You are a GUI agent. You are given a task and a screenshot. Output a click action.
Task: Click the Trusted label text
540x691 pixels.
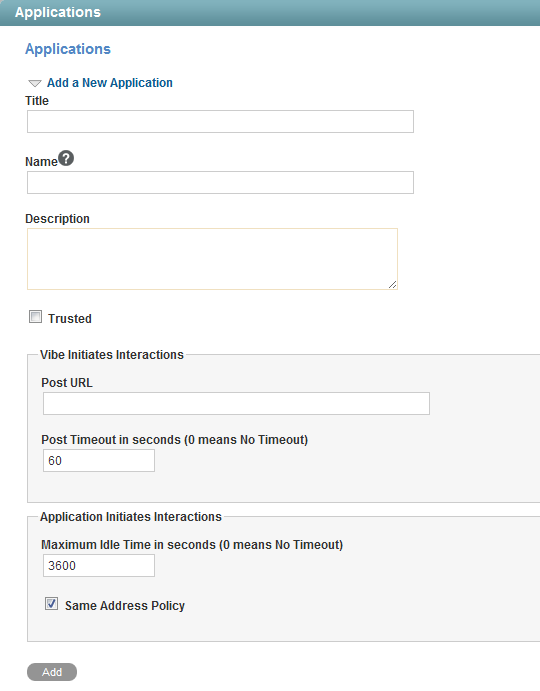(x=70, y=319)
